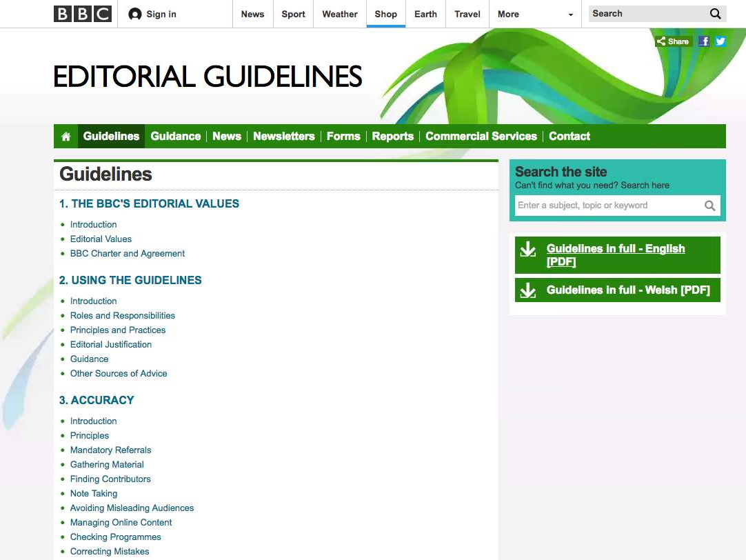
Task: Open the BBC Charter and Agreement link
Action: coord(128,254)
